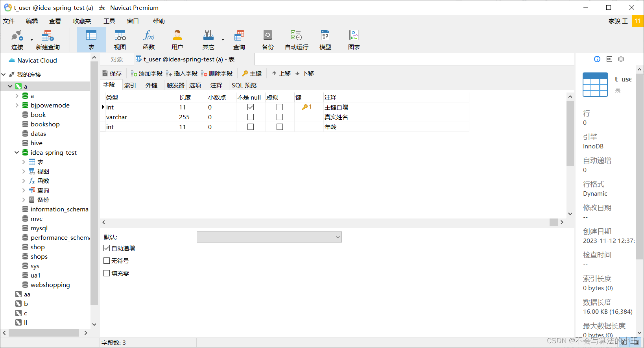
Task: Open the 收藏夹 menu
Action: 82,21
